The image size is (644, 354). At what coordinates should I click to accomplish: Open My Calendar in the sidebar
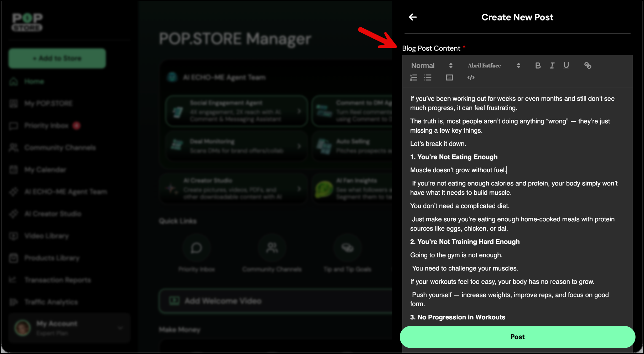tap(45, 170)
